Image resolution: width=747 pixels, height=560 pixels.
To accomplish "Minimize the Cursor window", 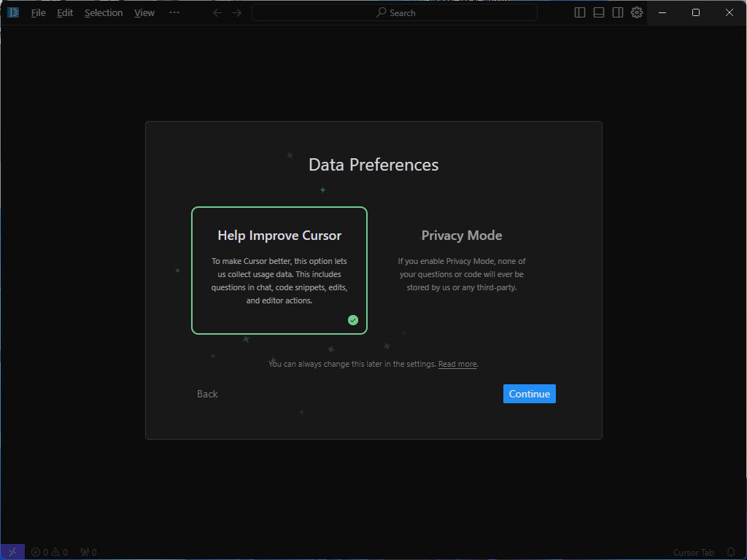I will click(x=662, y=13).
